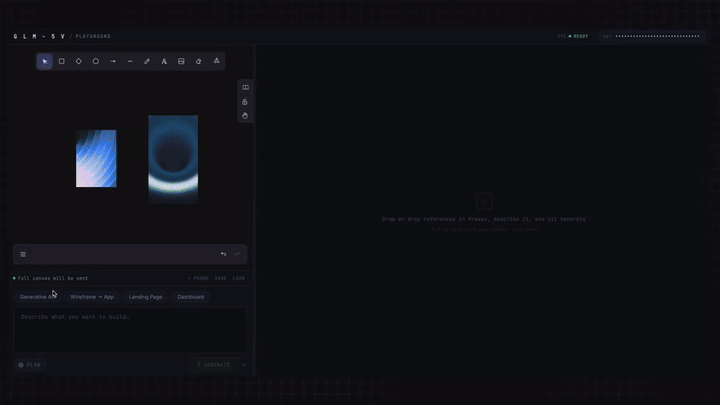Viewport: 720px width, 405px height.
Task: Choose the Generative Art preset
Action: (x=38, y=297)
